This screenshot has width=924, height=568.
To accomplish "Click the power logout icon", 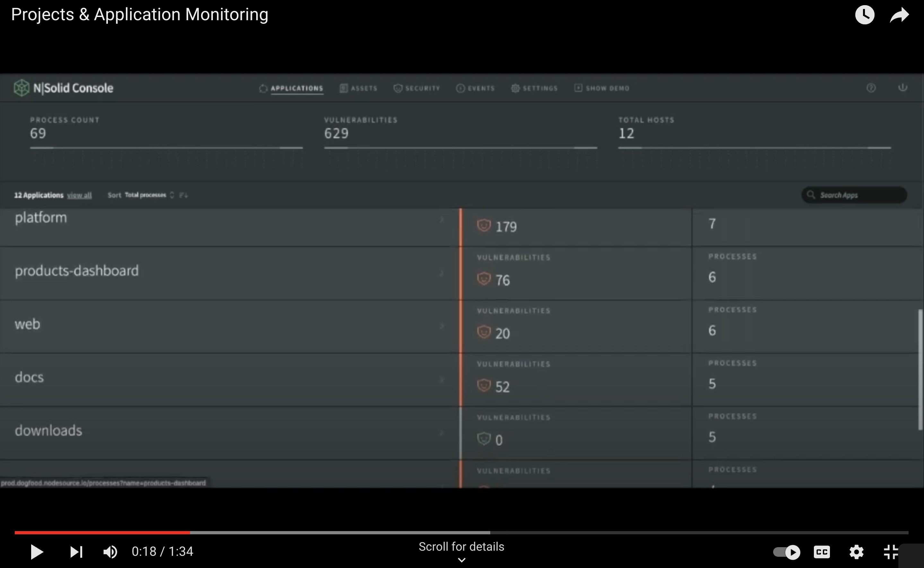I will coord(902,88).
